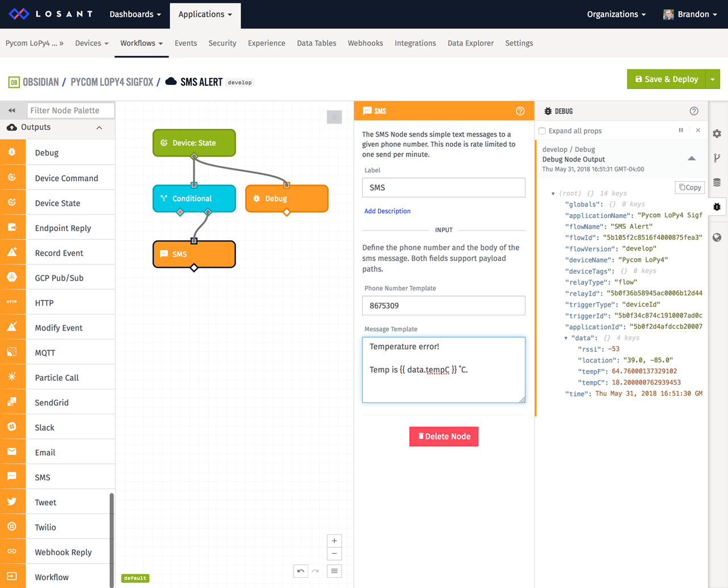The width and height of the screenshot is (728, 588).
Task: Click the undo arrow on canvas
Action: click(301, 571)
